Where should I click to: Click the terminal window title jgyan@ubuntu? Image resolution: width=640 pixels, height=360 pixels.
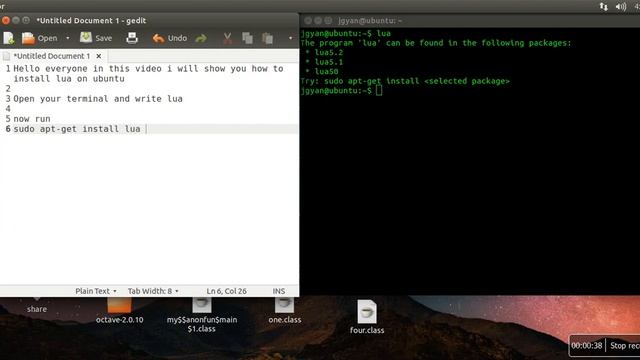[x=370, y=20]
